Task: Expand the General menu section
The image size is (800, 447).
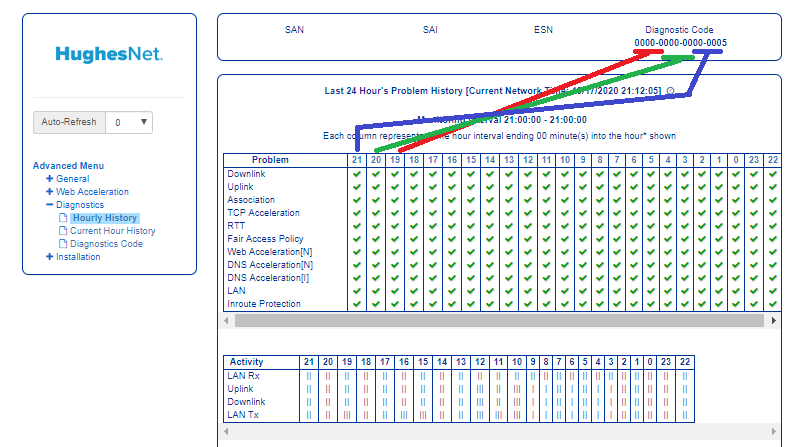Action: point(50,179)
